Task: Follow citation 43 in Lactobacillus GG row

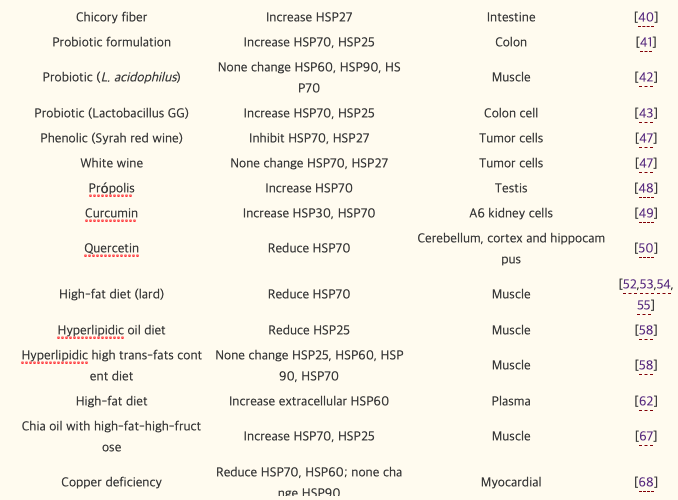Action: (646, 113)
